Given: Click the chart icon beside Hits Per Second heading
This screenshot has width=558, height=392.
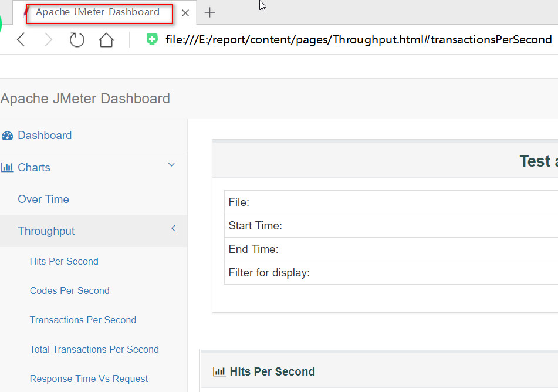Looking at the screenshot, I should coord(219,371).
